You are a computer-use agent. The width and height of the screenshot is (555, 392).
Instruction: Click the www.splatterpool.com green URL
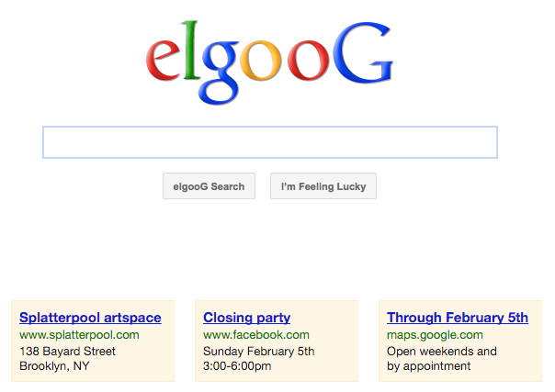[x=79, y=335]
